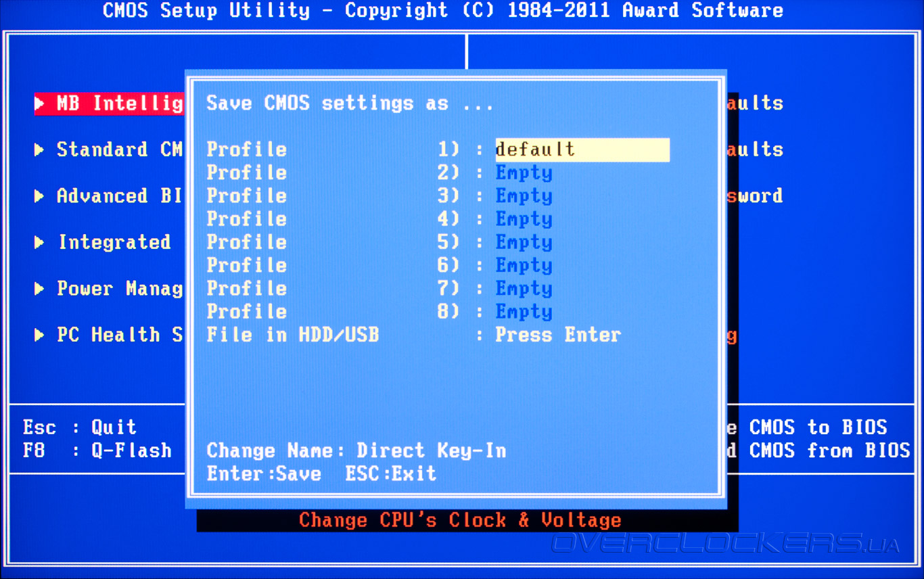Click 'ESC:Exit' in the dialog footer
The image size is (924, 579).
(x=391, y=473)
